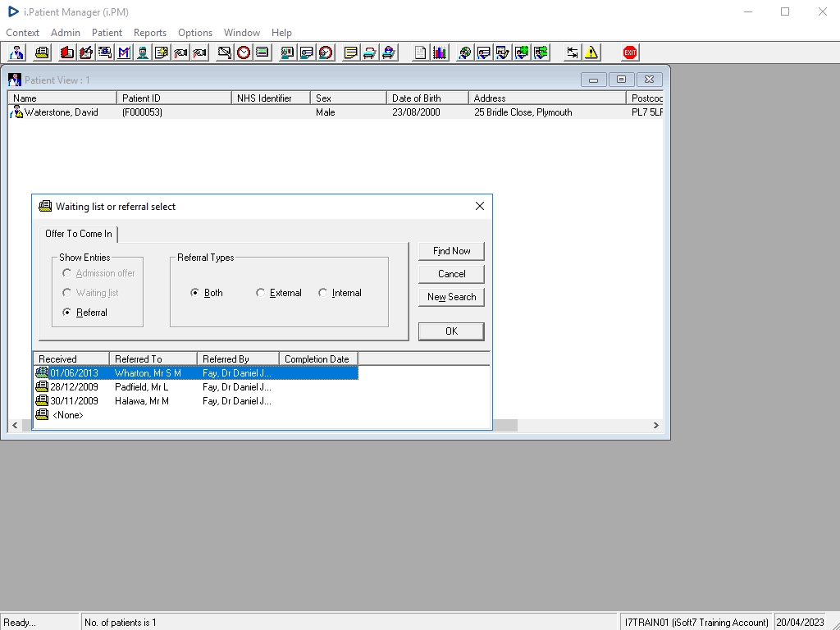Click the person with CD disc icon
Viewport: 840px width, 630px height.
(465, 52)
